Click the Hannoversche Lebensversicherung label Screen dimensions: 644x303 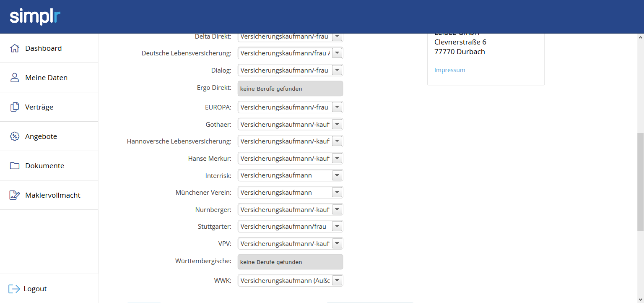(x=179, y=141)
